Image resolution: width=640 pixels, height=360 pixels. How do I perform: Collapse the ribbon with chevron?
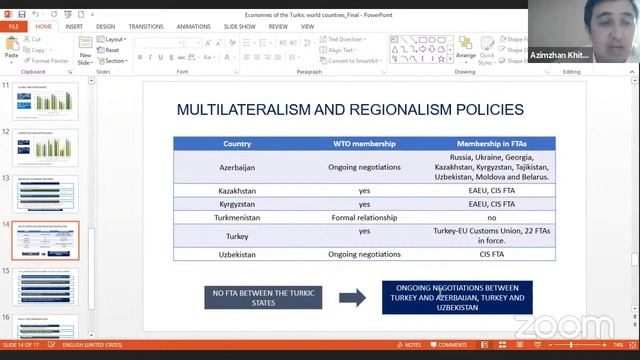[x=632, y=72]
